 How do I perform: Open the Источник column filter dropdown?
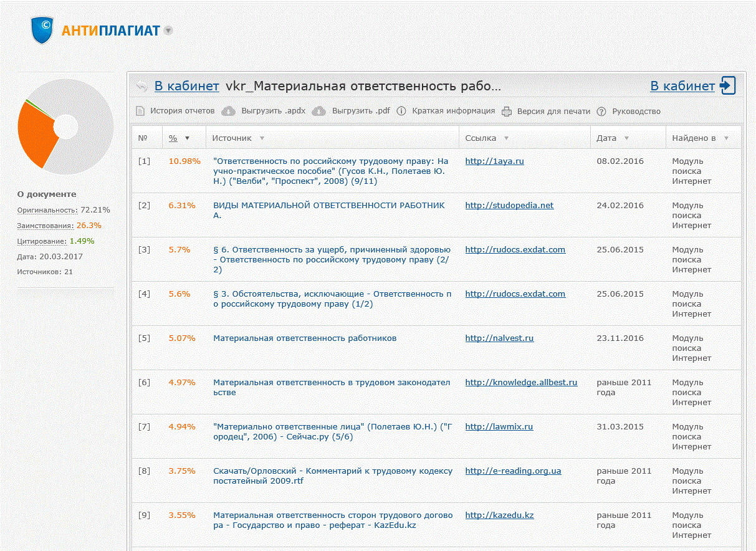click(x=262, y=138)
